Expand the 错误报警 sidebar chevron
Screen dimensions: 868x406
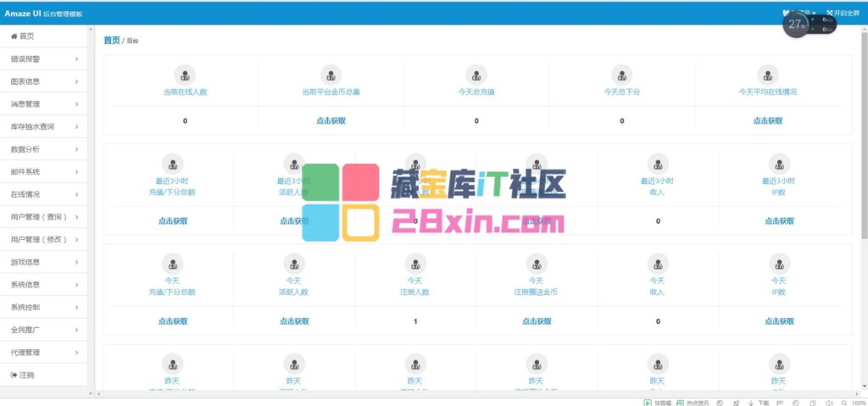[76, 58]
